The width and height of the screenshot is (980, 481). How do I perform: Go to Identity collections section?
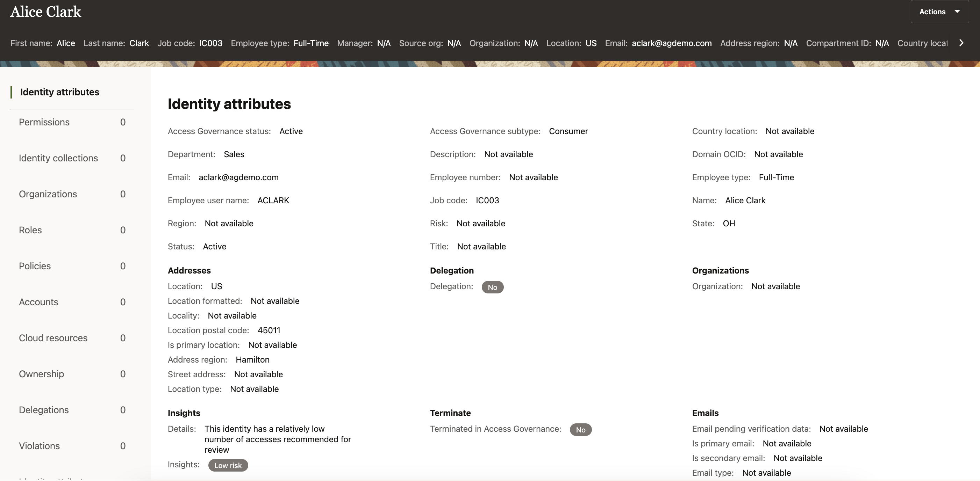click(x=58, y=158)
